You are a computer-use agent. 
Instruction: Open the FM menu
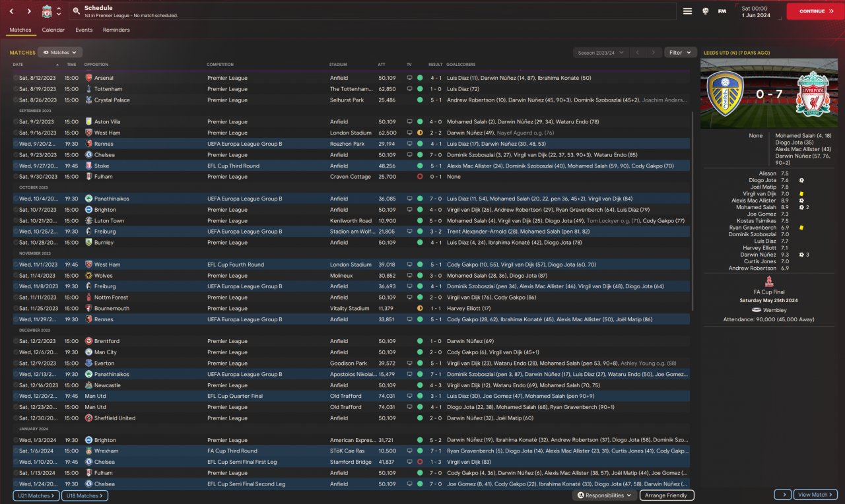tap(722, 11)
